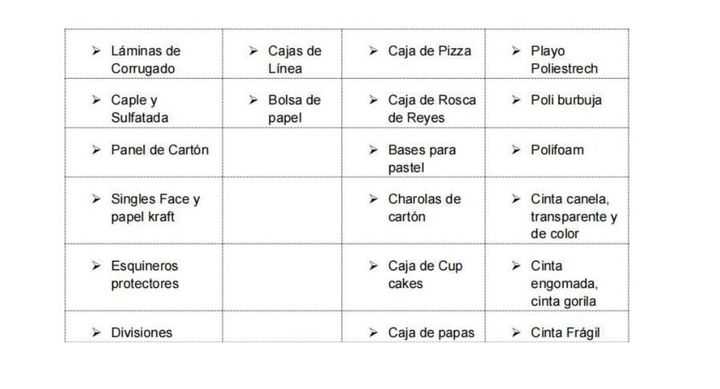This screenshot has width=720, height=389.
Task: Click the Cinta canela, transparente y de color text
Action: pyautogui.click(x=574, y=216)
